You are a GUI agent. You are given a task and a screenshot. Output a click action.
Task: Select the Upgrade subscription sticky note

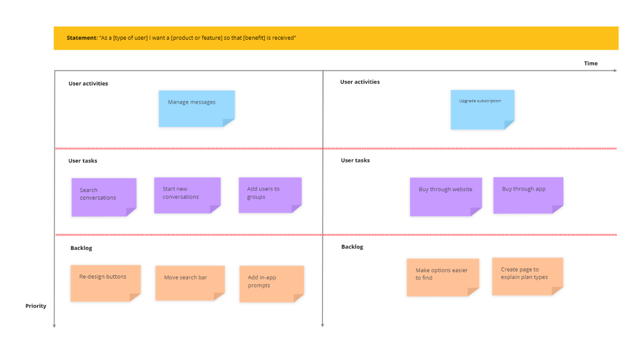tap(482, 110)
